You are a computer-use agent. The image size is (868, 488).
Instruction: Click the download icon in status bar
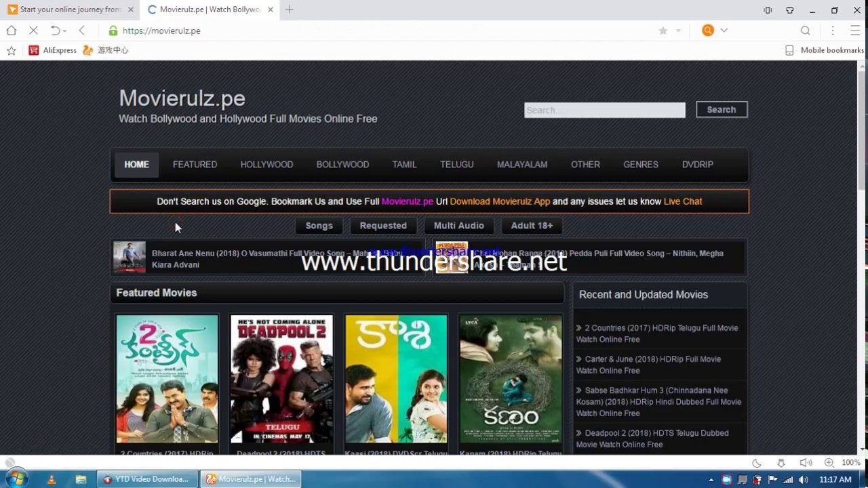(x=781, y=462)
